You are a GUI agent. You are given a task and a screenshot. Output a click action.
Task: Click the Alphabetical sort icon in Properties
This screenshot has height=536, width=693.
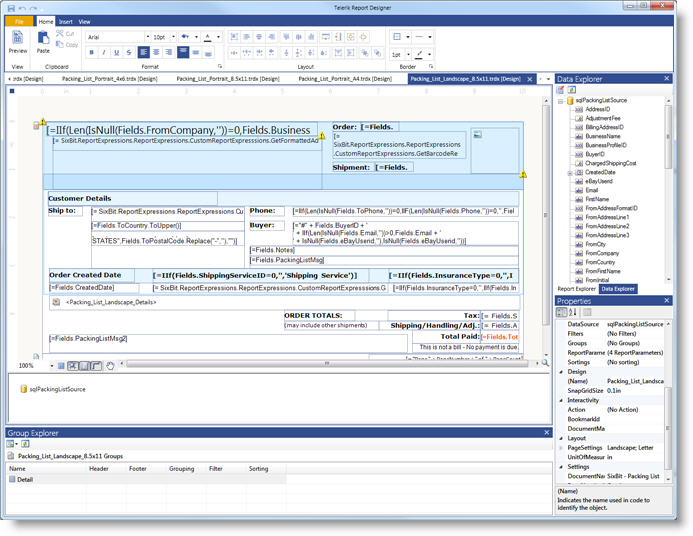[573, 313]
